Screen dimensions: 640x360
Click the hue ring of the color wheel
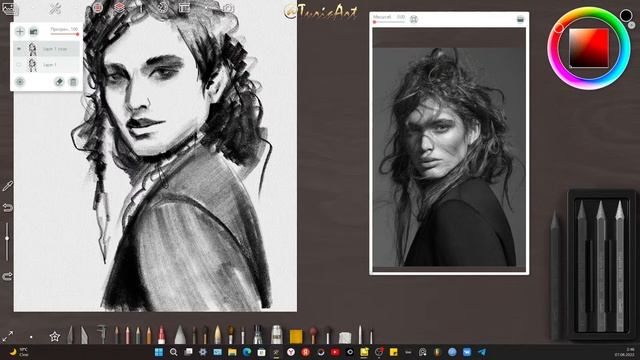[558, 28]
